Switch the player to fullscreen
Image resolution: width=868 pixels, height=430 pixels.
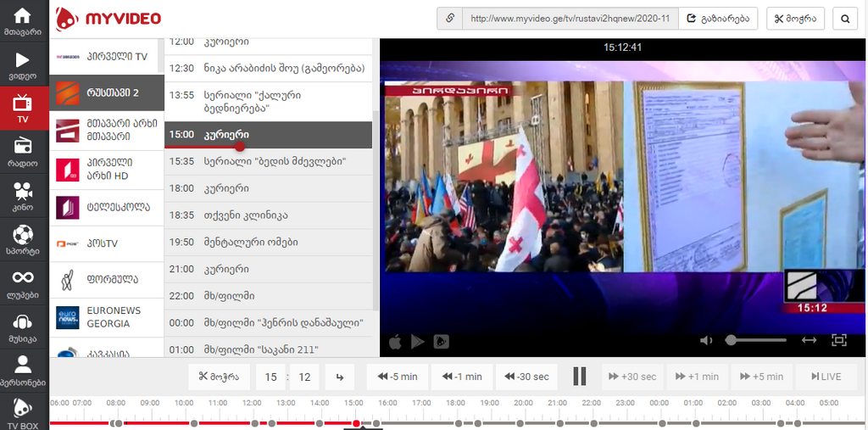pos(839,340)
